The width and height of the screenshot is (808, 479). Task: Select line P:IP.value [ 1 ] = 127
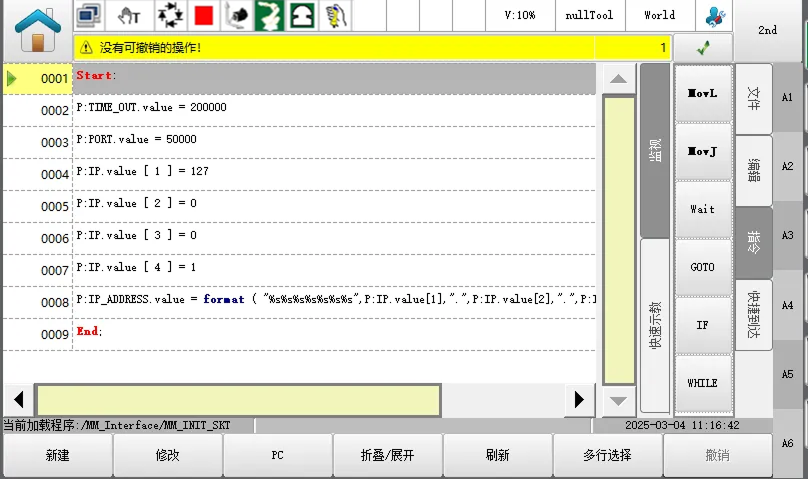(x=299, y=175)
